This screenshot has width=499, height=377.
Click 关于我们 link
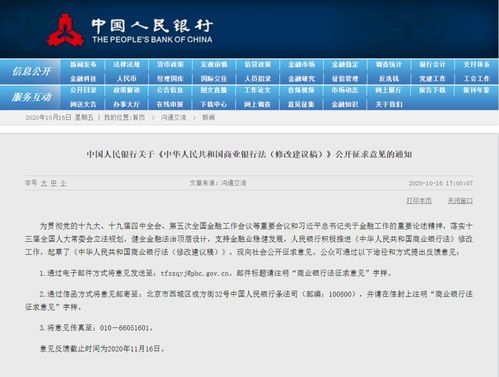tap(389, 104)
